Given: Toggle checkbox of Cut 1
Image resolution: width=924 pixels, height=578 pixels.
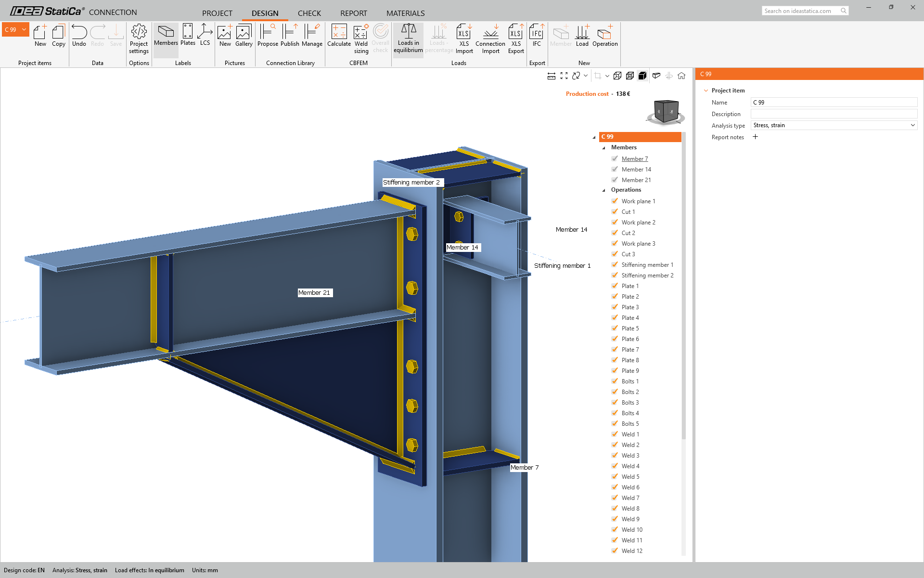Looking at the screenshot, I should pos(615,211).
